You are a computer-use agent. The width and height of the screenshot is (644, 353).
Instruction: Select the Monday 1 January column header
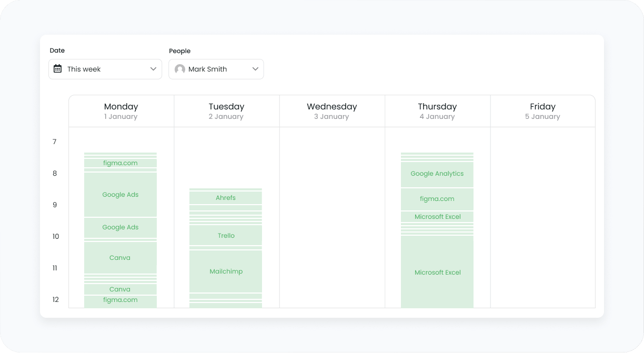121,111
